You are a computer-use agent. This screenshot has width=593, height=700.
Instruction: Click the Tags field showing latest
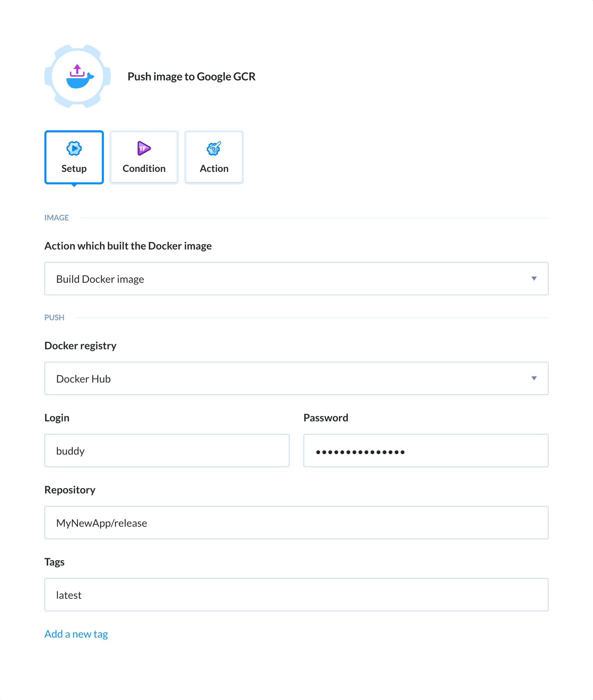click(x=296, y=595)
